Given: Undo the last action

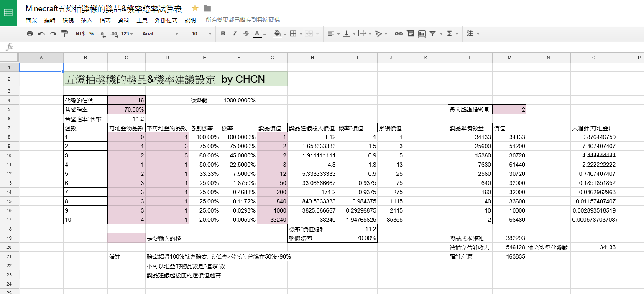Looking at the screenshot, I should 41,34.
